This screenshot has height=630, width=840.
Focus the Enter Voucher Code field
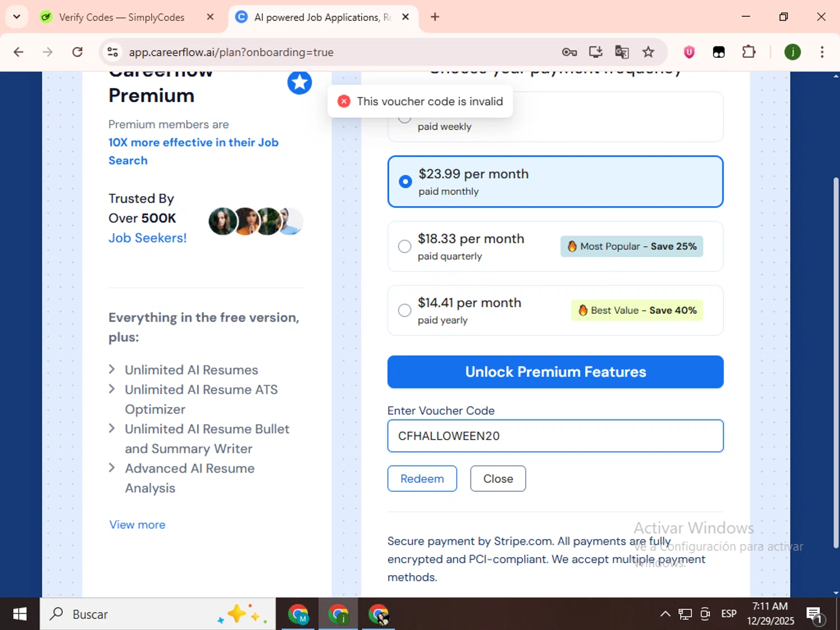[556, 436]
